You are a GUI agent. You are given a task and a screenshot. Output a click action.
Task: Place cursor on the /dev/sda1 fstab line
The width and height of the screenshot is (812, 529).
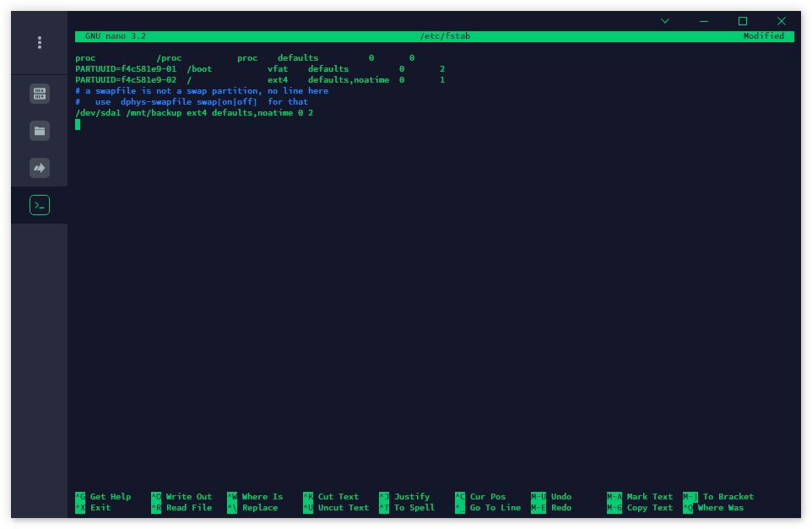pos(194,113)
